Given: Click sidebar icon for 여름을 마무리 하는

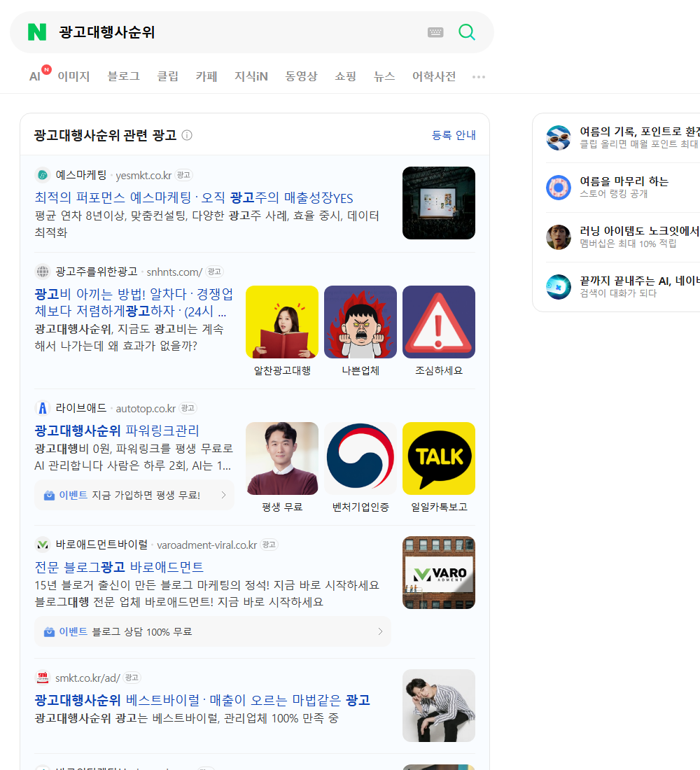Looking at the screenshot, I should pos(559,187).
